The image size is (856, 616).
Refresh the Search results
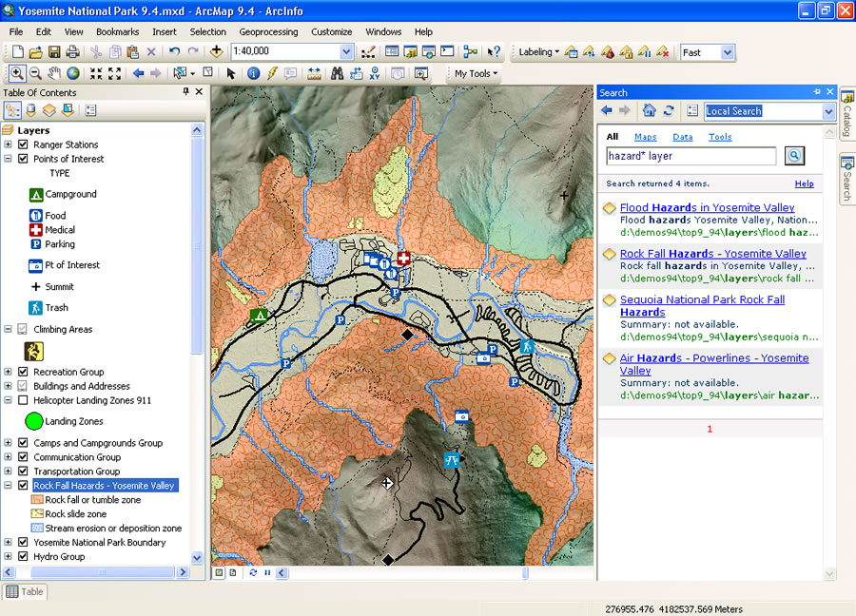pos(669,111)
